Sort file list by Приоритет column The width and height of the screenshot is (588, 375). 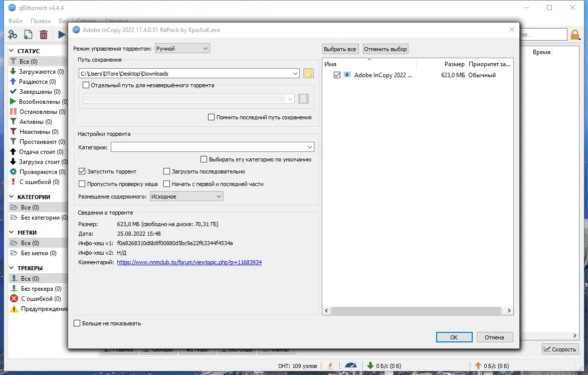click(489, 64)
